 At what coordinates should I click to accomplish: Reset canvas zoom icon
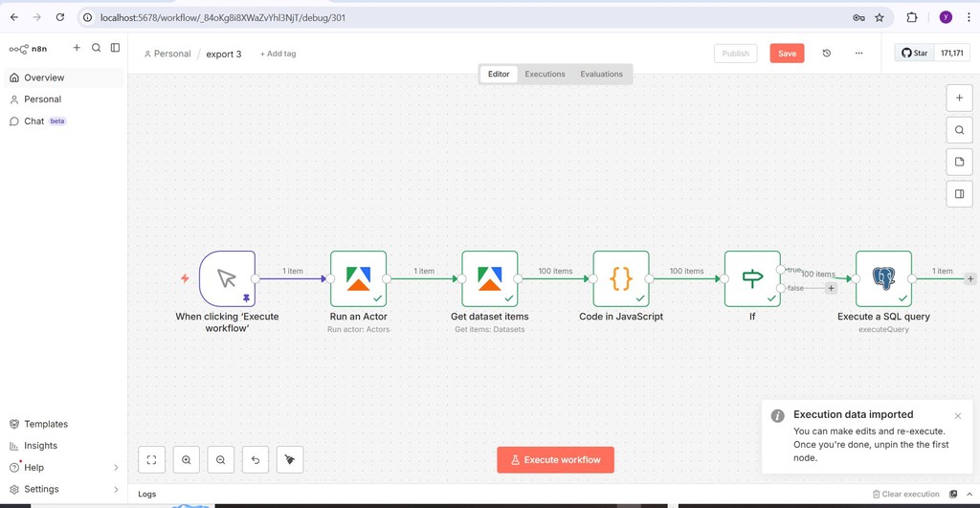coord(256,460)
